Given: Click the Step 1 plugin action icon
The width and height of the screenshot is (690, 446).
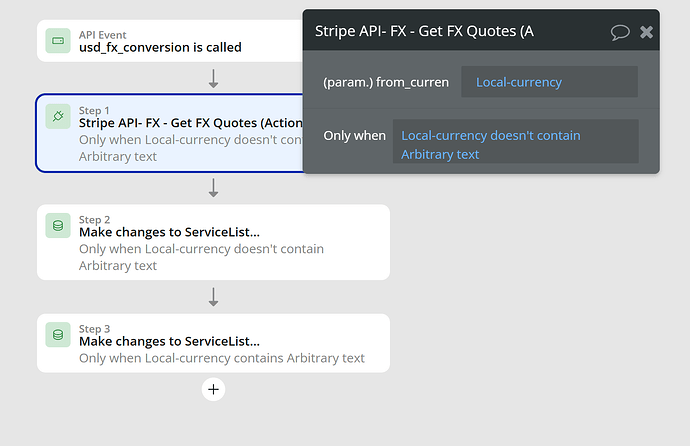Looking at the screenshot, I should (58, 117).
